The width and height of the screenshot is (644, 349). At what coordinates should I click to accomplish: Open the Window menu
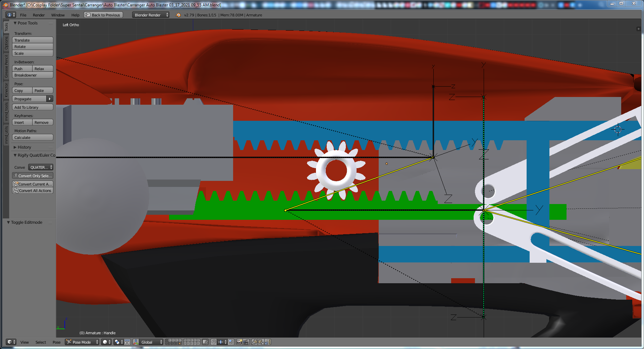[x=58, y=15]
